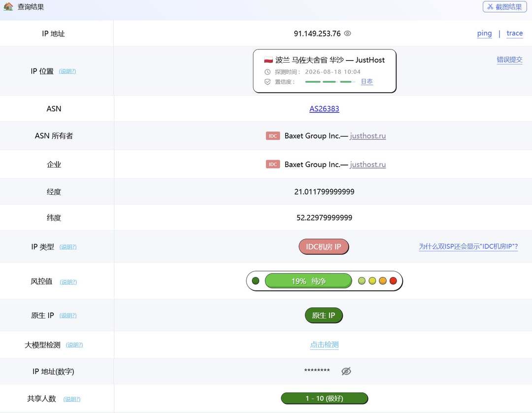Click the orange risk level dot
The height and width of the screenshot is (413, 532).
(x=383, y=280)
